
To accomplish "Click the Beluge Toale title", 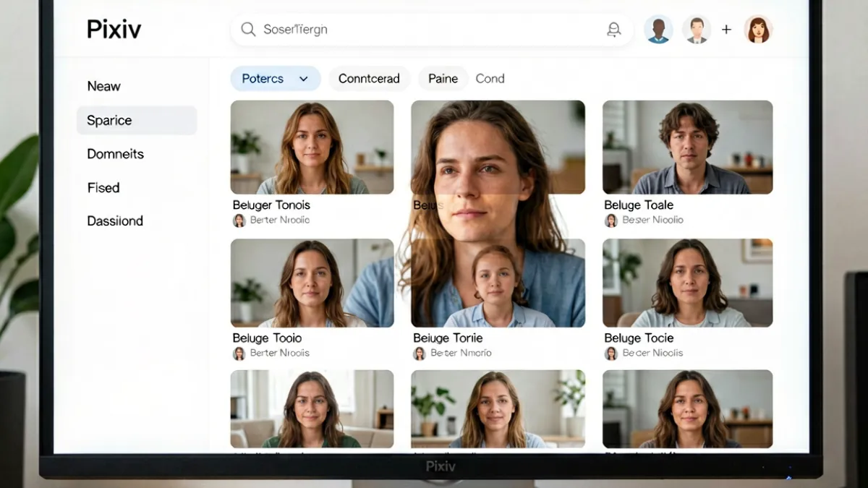I will tap(639, 205).
